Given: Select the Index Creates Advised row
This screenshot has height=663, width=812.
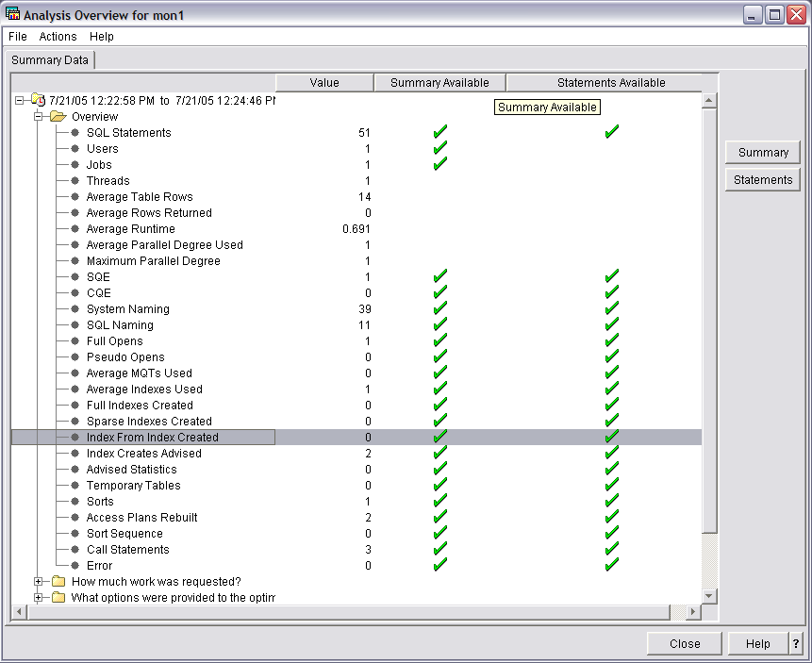Looking at the screenshot, I should tap(143, 454).
